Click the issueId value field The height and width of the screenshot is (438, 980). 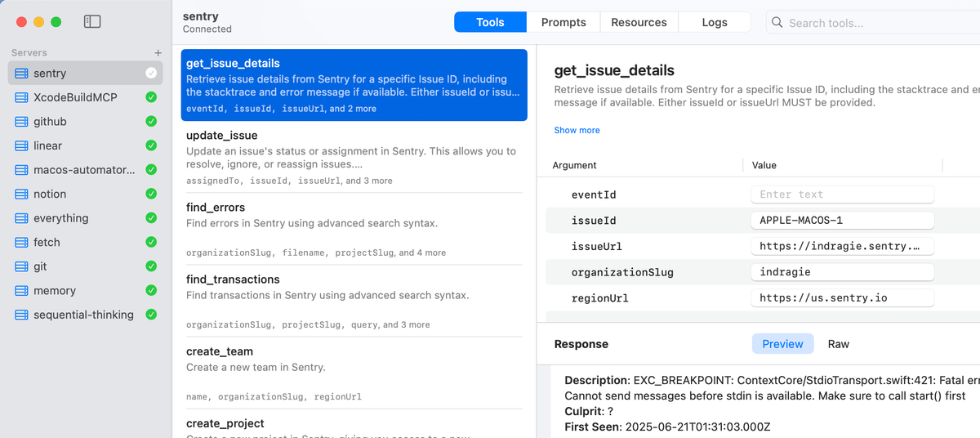pos(842,221)
